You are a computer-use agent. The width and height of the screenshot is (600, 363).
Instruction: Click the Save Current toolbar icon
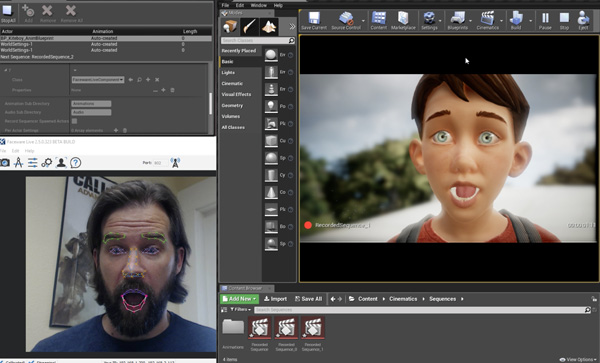314,20
